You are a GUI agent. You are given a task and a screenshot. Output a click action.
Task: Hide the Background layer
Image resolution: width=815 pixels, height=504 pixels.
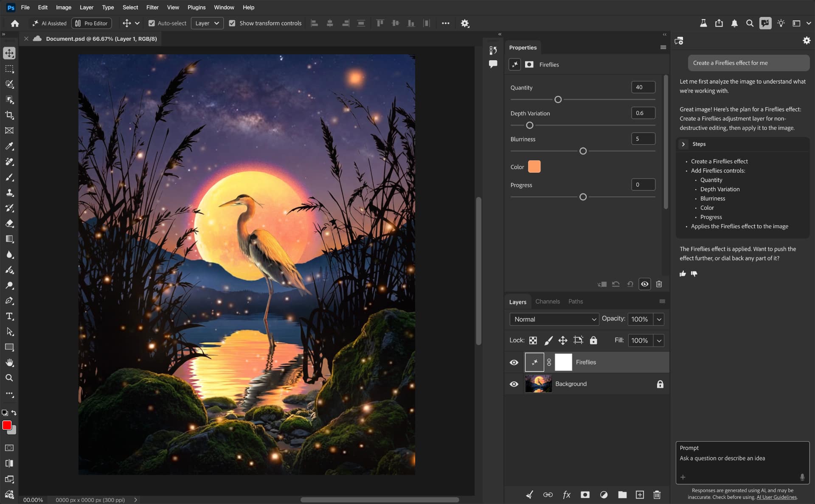514,384
